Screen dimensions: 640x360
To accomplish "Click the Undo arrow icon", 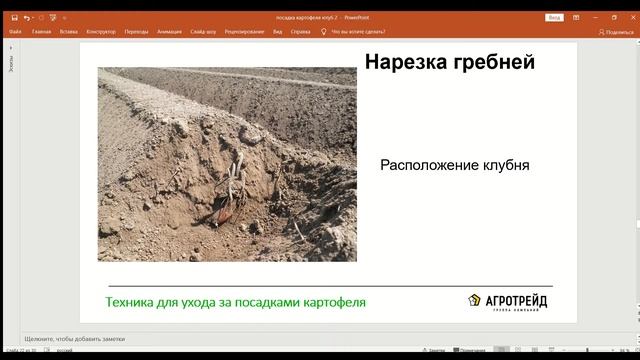I will [26, 18].
